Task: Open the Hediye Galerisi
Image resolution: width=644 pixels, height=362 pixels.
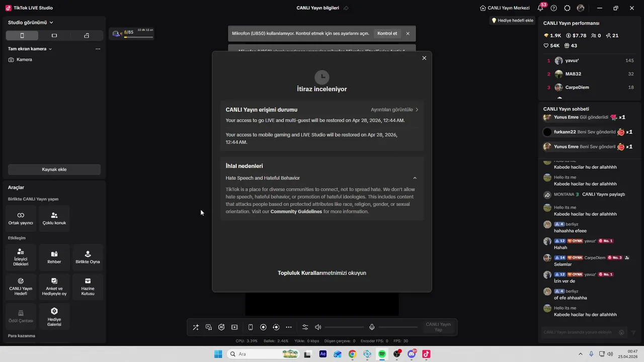Action: click(x=54, y=316)
